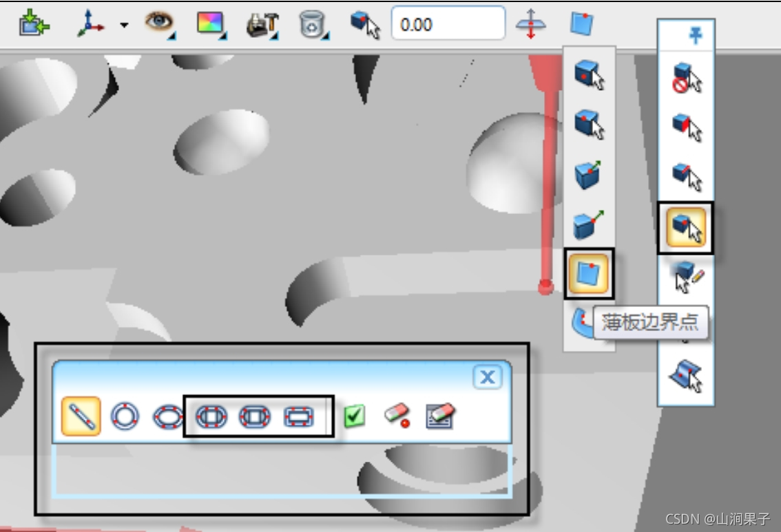Select the coordinate axis icon

[x=90, y=24]
